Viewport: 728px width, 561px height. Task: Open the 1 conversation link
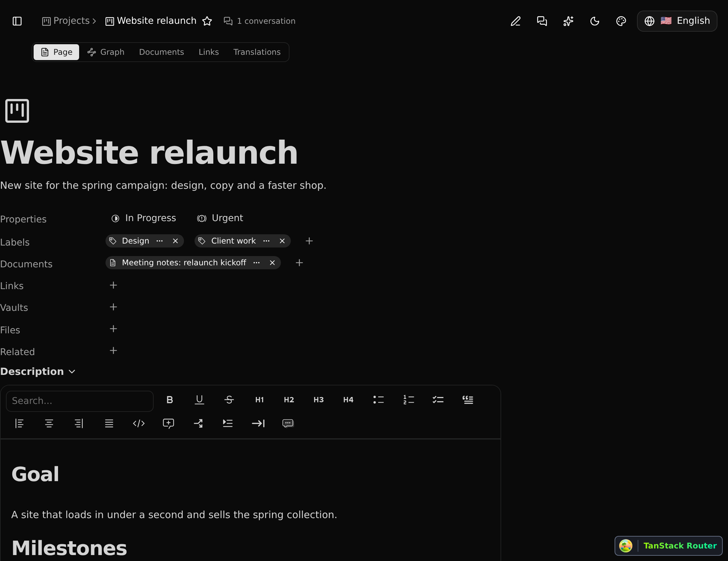coord(259,21)
